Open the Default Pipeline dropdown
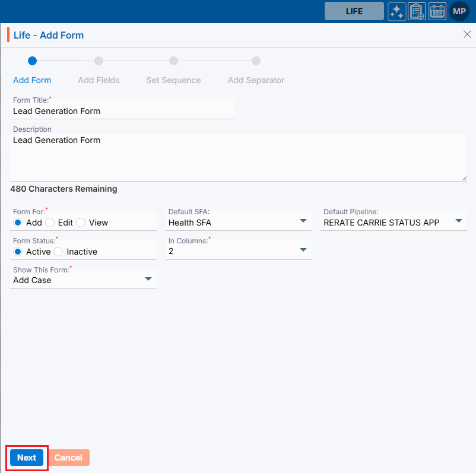Screen dimensions: 476x473 [458, 221]
